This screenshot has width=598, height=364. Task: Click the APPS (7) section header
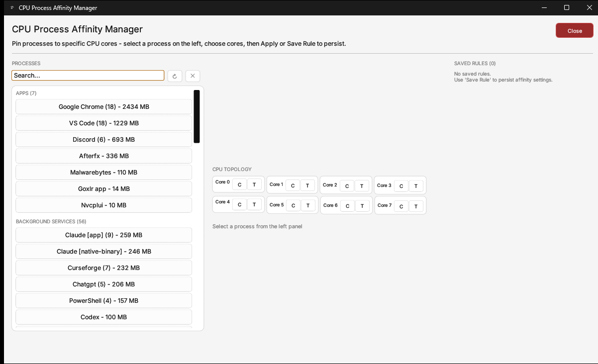[26, 93]
